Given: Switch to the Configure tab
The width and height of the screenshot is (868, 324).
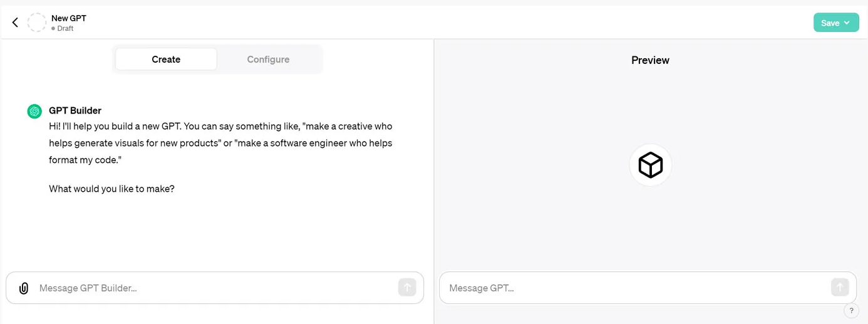Looking at the screenshot, I should click(268, 60).
